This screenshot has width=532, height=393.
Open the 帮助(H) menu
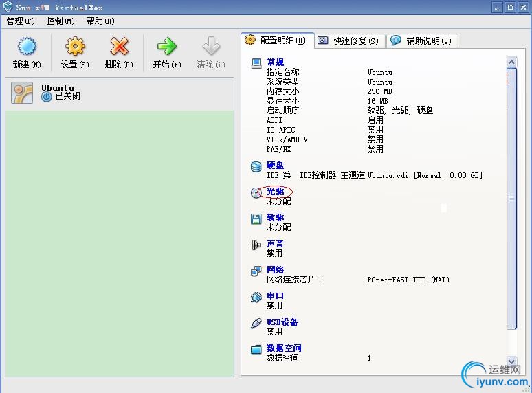pos(100,21)
